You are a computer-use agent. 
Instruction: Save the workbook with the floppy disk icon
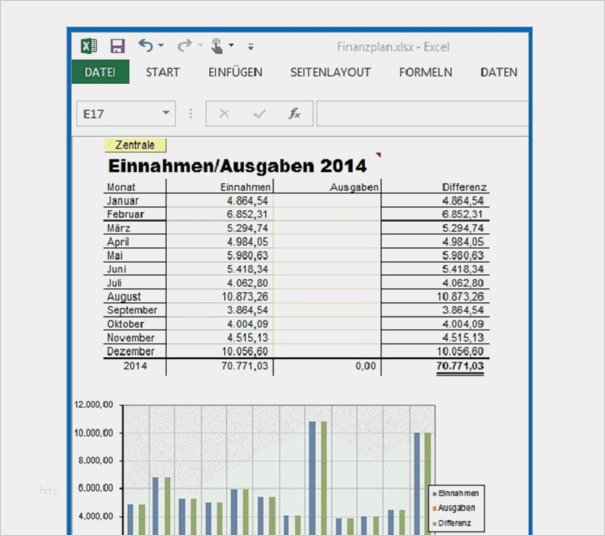point(117,46)
